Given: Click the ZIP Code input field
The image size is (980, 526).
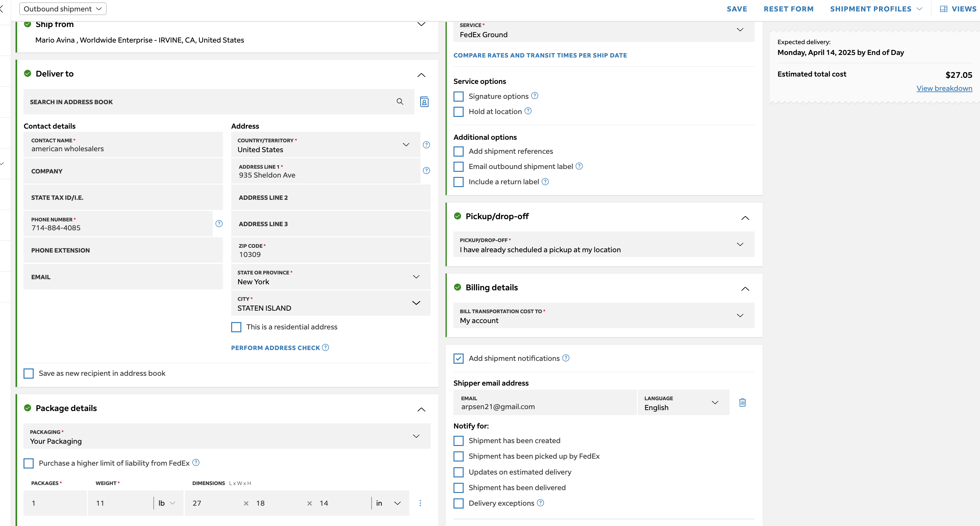Looking at the screenshot, I should 331,250.
